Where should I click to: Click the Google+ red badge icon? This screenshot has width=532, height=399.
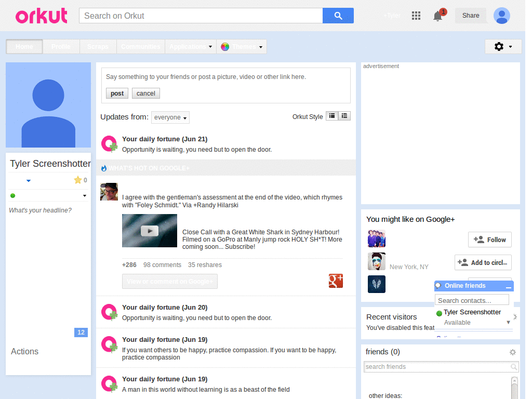point(336,281)
